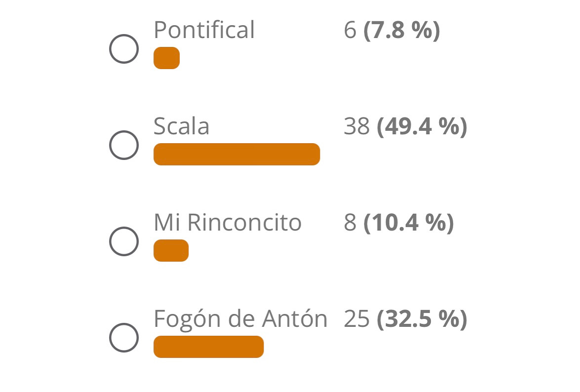580x392 pixels.
Task: Click the 8 (10.4 %) vote count
Action: tap(399, 223)
